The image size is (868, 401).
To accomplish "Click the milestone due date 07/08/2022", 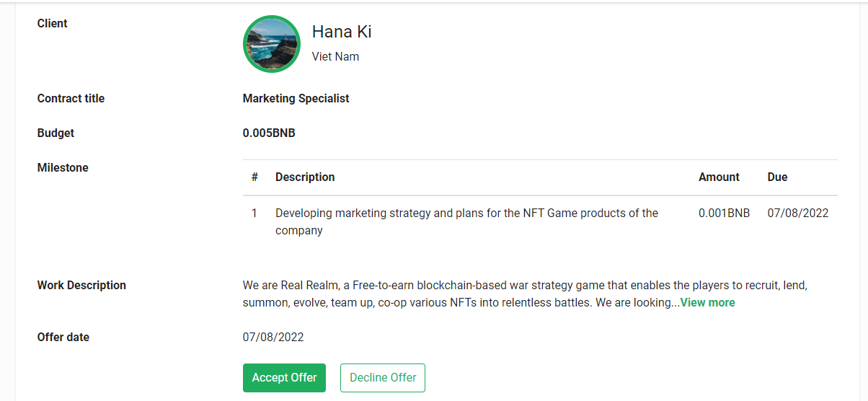I will click(x=797, y=213).
